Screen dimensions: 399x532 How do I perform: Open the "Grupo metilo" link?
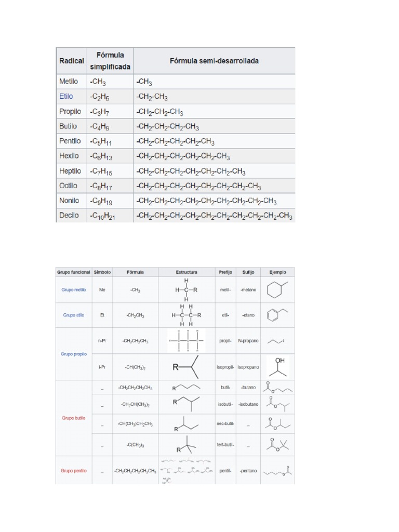pos(73,289)
